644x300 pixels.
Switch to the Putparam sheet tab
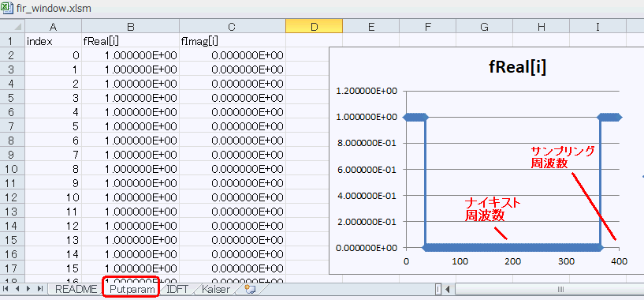(131, 289)
